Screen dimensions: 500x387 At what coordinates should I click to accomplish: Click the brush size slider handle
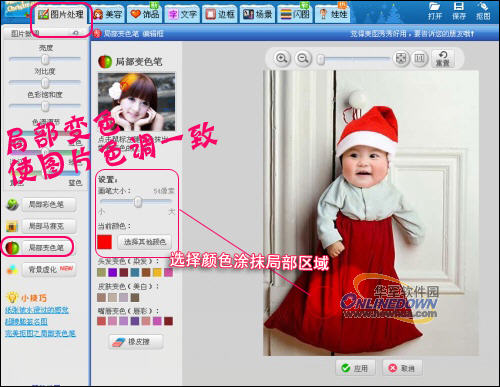pyautogui.click(x=138, y=202)
